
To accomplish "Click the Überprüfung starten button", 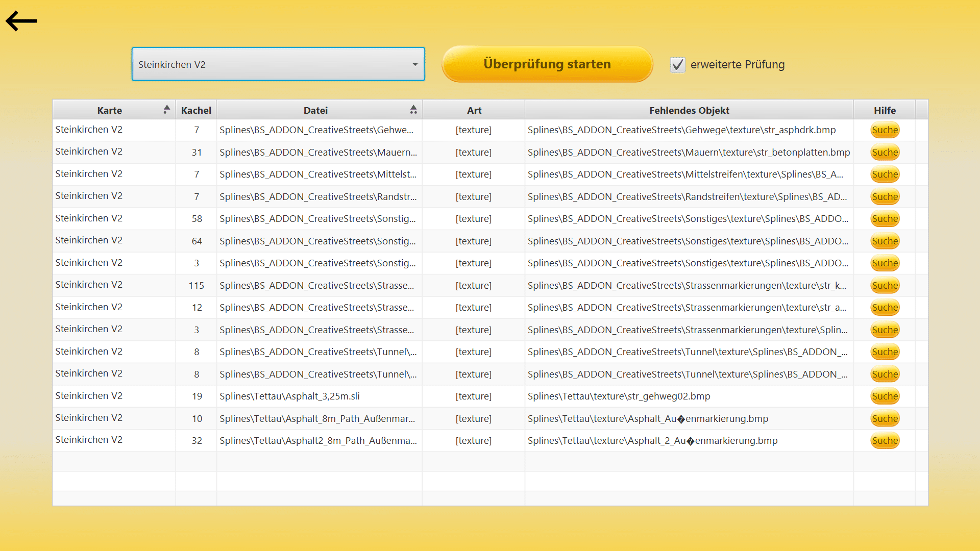I will click(x=547, y=64).
